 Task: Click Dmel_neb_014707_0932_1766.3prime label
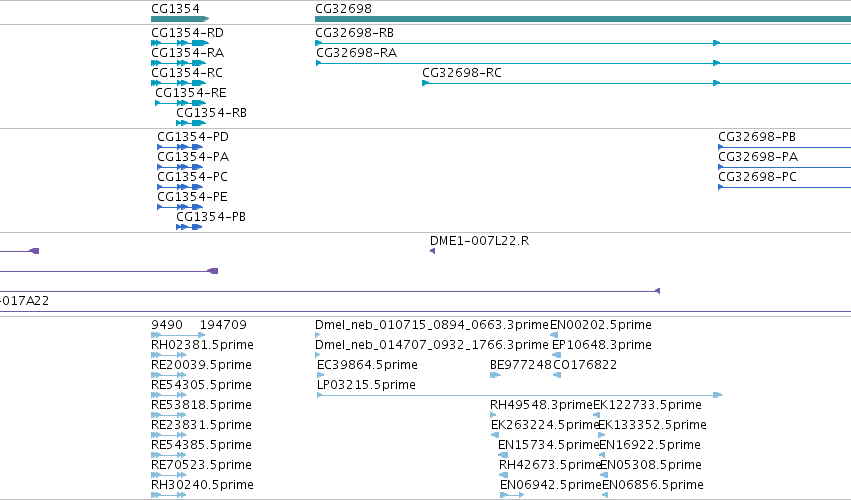(x=432, y=345)
